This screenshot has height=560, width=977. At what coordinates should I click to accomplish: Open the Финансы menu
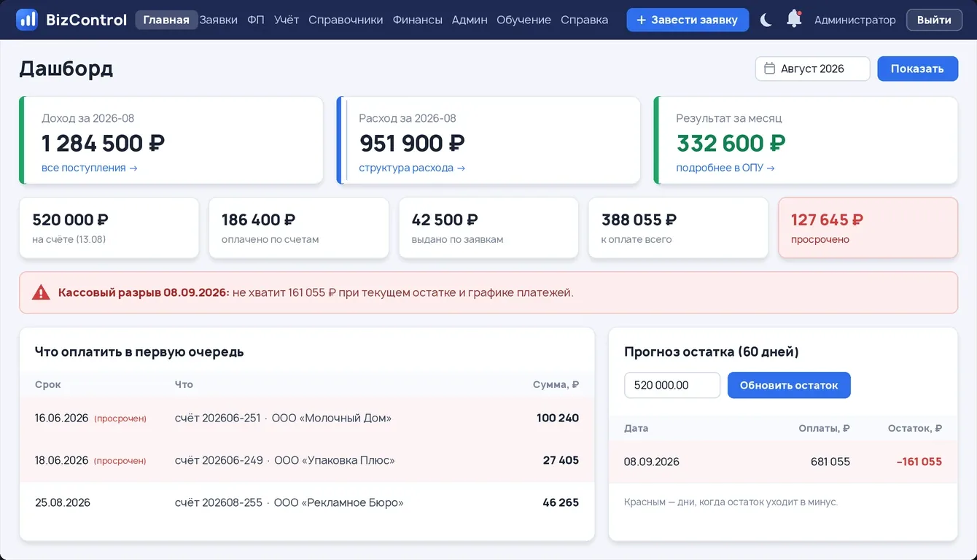417,20
